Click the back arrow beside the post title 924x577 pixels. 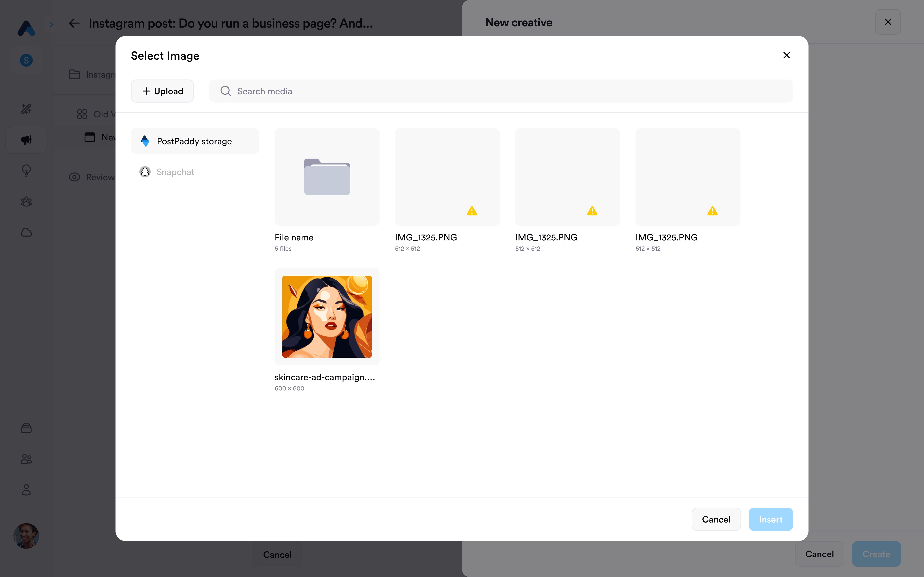click(74, 23)
